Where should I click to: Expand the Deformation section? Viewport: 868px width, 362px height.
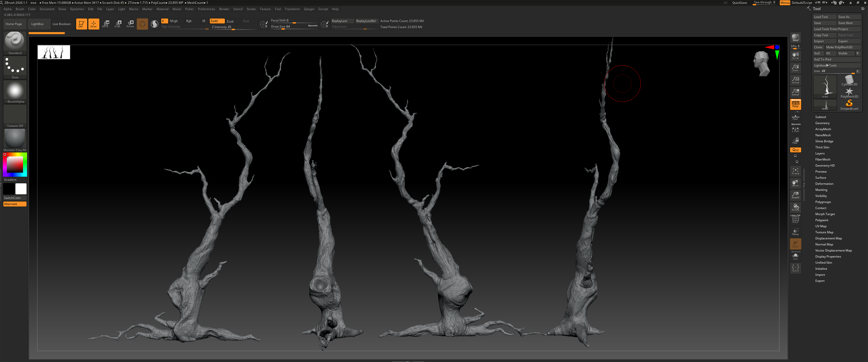click(824, 183)
